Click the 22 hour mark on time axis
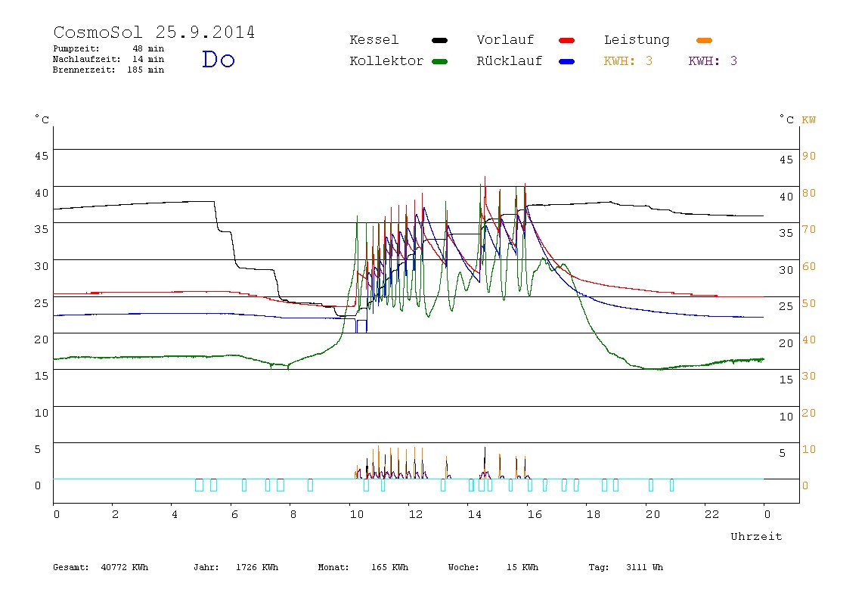 click(712, 514)
